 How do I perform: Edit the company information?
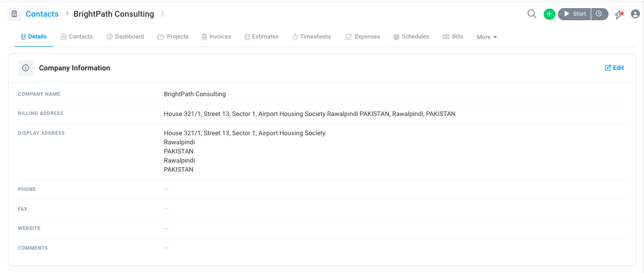coord(614,68)
